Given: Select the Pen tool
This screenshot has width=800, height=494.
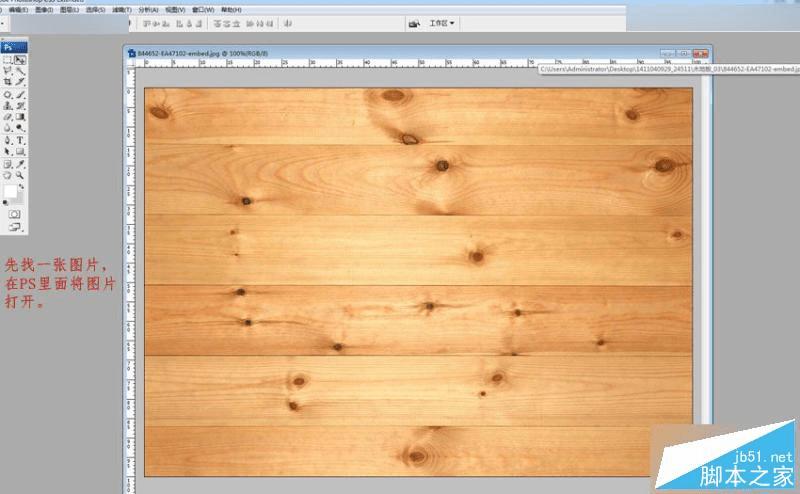Looking at the screenshot, I should click(x=8, y=140).
